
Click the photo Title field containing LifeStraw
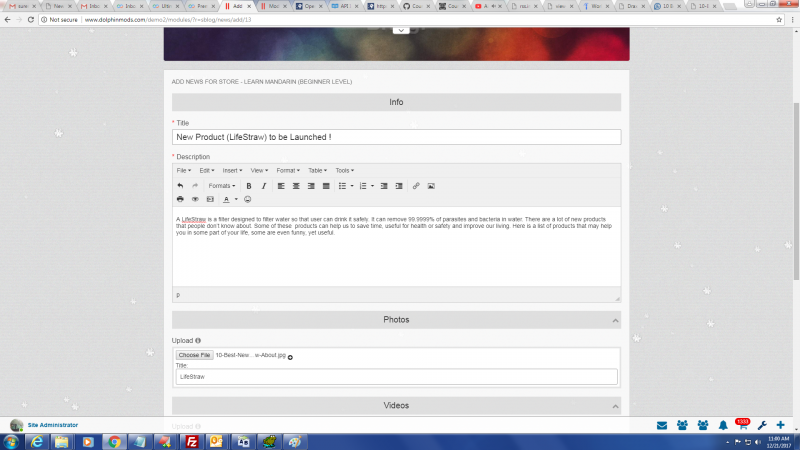pos(396,377)
